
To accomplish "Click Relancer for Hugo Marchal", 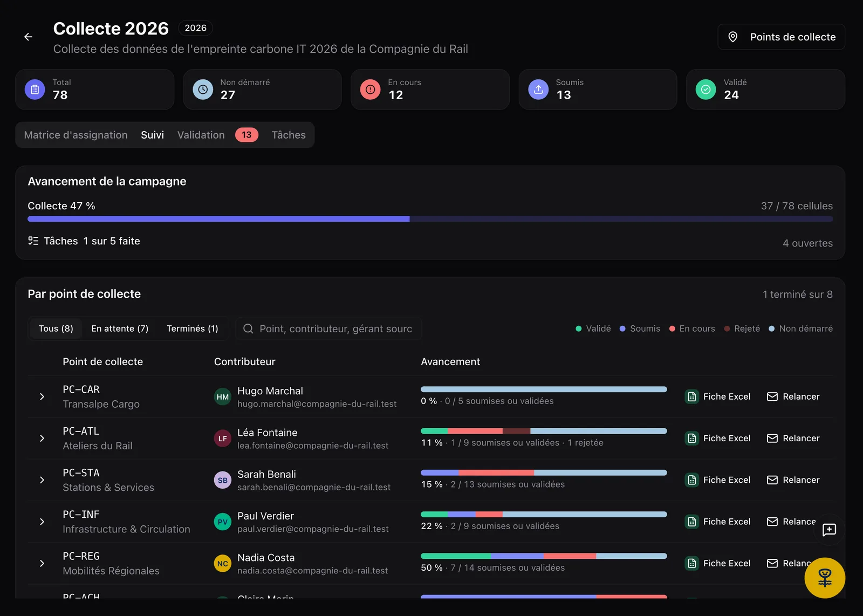I will (793, 396).
